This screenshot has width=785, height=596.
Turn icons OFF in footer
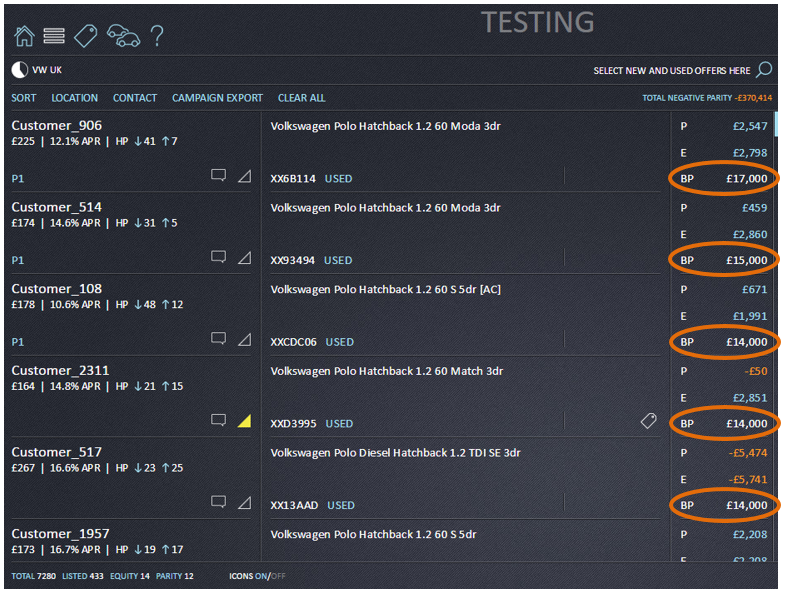[278, 576]
